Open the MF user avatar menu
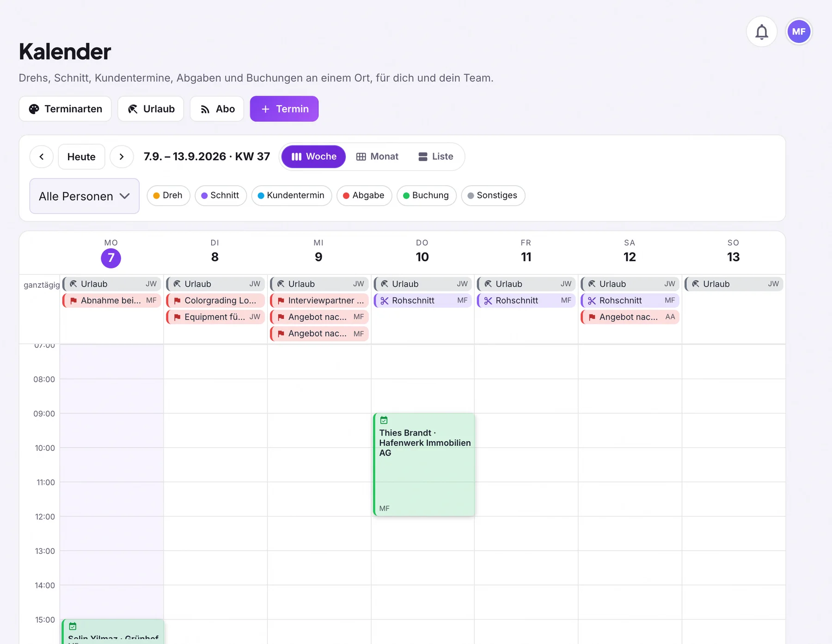 (799, 32)
